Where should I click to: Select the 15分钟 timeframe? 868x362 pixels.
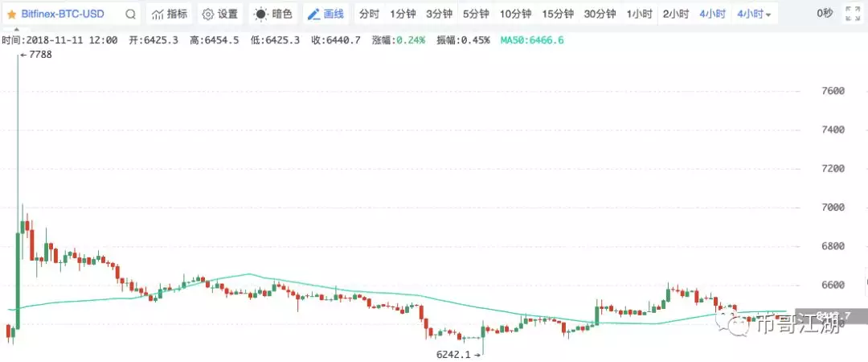(558, 14)
